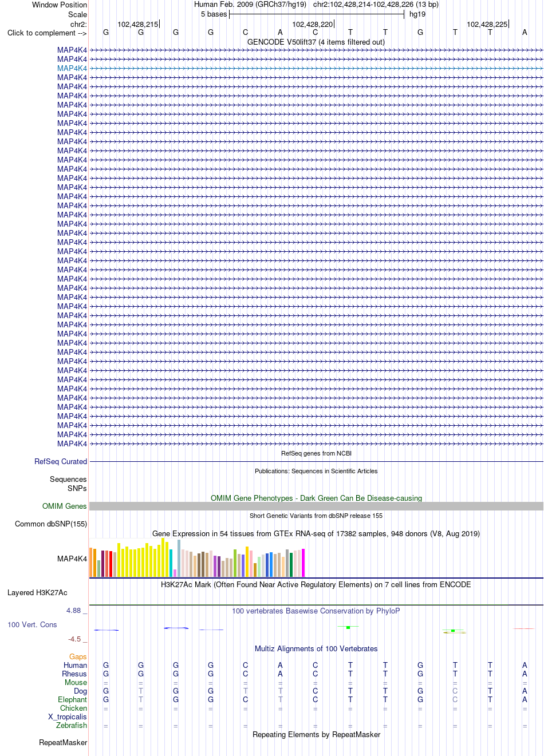Image resolution: width=544 pixels, height=756 pixels.
Task: Click the dark green GTEx expression bar
Action: pyautogui.click(x=291, y=565)
